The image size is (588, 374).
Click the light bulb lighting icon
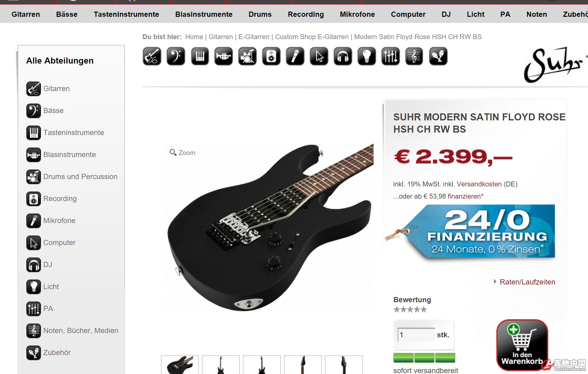(x=367, y=56)
